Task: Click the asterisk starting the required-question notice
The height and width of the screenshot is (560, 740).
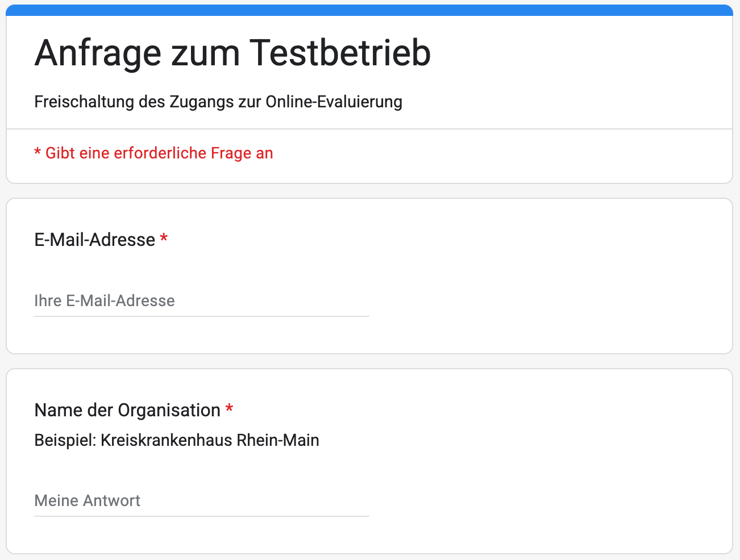Action: (38, 153)
